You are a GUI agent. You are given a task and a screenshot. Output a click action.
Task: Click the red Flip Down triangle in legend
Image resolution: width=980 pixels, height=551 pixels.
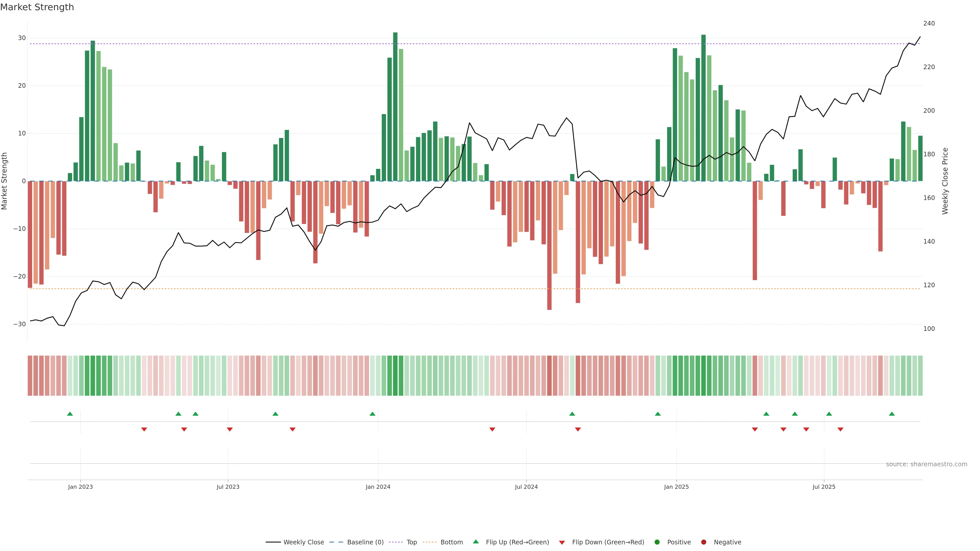[x=562, y=542]
